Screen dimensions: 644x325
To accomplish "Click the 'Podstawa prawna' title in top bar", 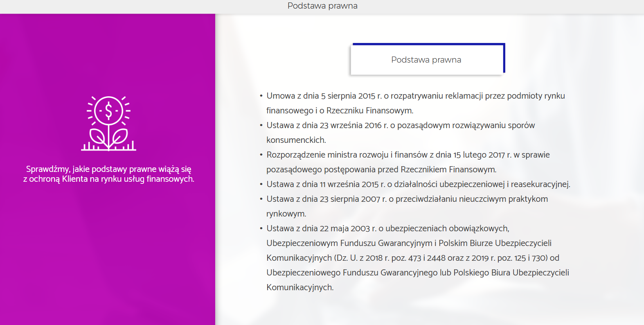I will click(x=322, y=6).
